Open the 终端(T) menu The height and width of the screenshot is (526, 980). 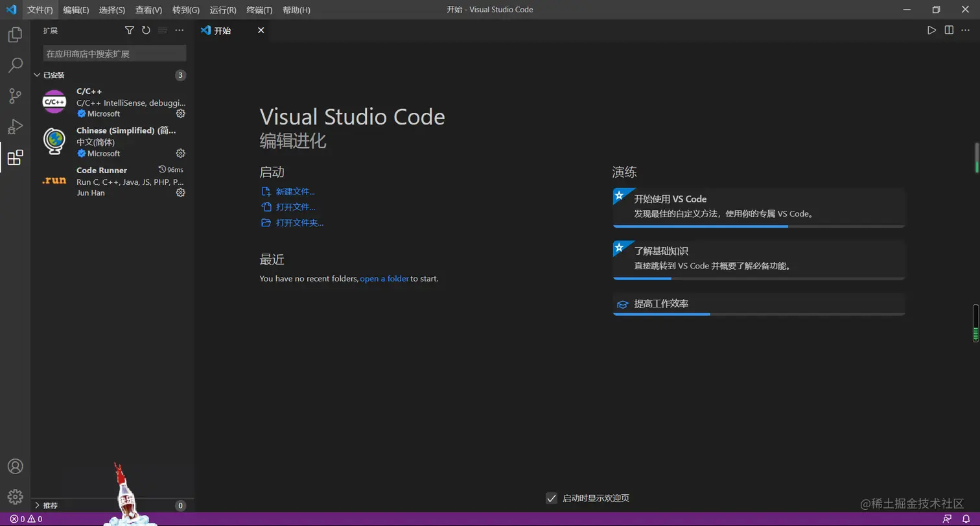point(259,10)
